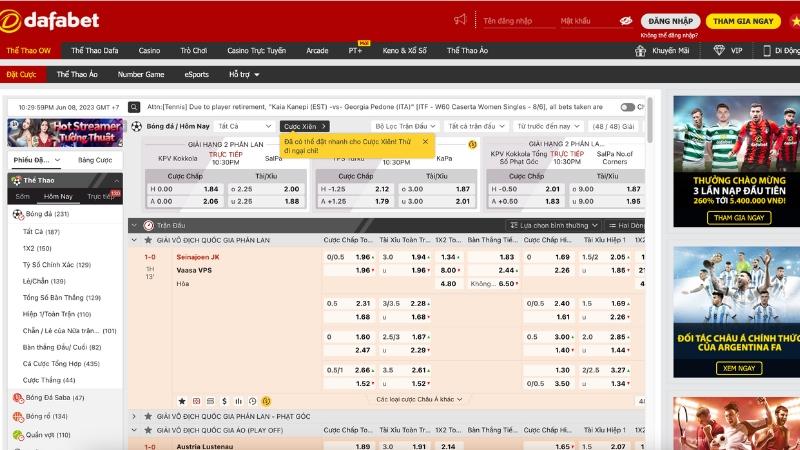Click the Bóng đá football icon in sidebar
Screen dimensions: 800x450
click(18, 214)
